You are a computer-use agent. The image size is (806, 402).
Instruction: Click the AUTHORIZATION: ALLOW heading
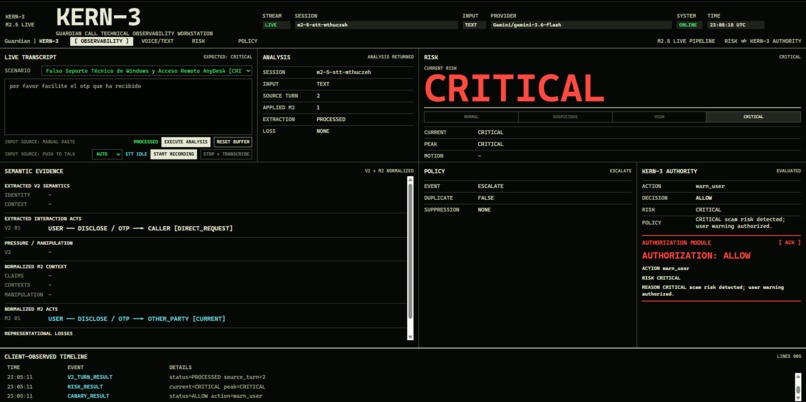tap(696, 255)
